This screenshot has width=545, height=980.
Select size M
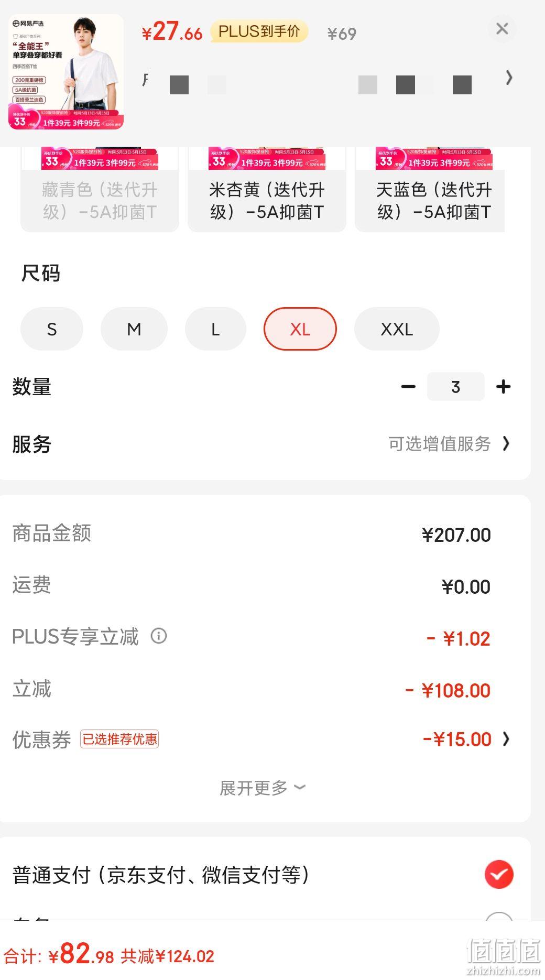click(134, 329)
